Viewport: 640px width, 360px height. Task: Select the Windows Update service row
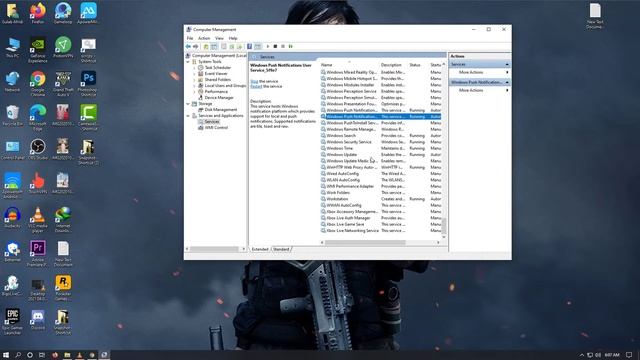tap(380, 155)
